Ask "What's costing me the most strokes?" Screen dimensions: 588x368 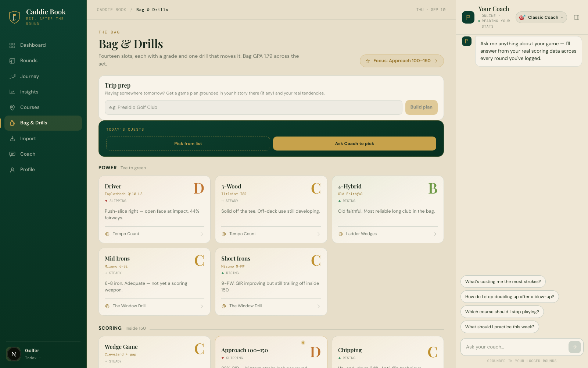[x=503, y=282]
